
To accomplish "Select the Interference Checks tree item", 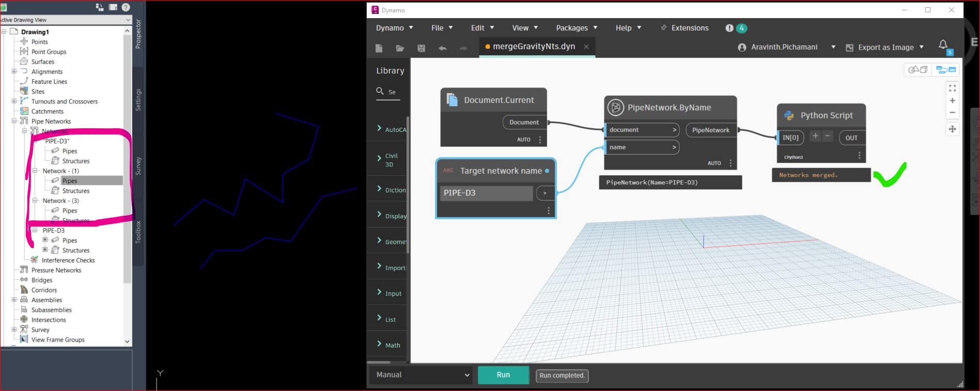I will coord(68,260).
